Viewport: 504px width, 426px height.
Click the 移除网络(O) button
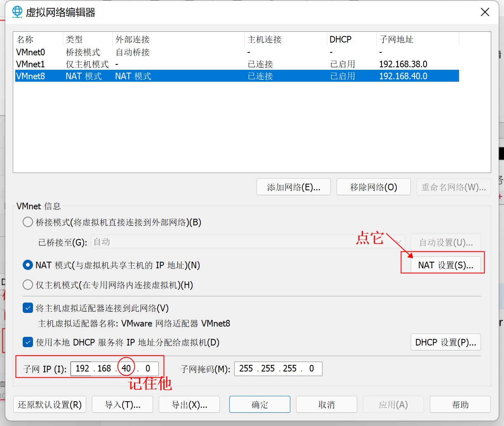(x=374, y=187)
